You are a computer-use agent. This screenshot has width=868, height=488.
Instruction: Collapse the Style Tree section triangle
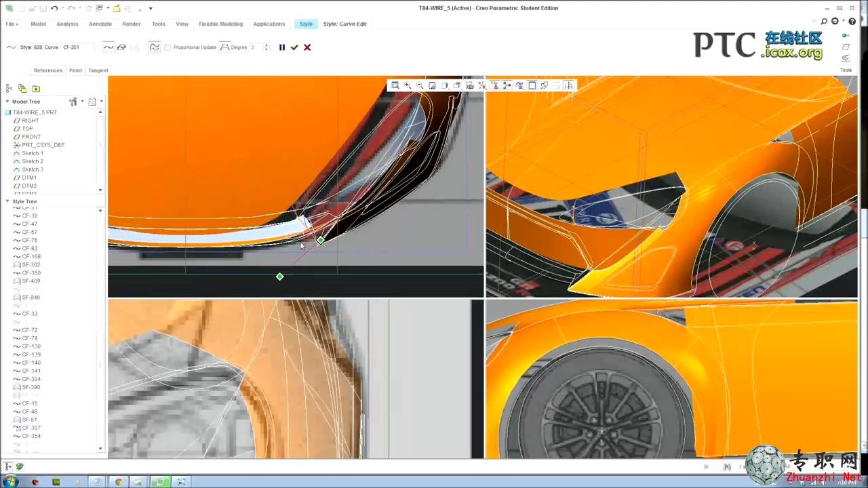[x=7, y=201]
